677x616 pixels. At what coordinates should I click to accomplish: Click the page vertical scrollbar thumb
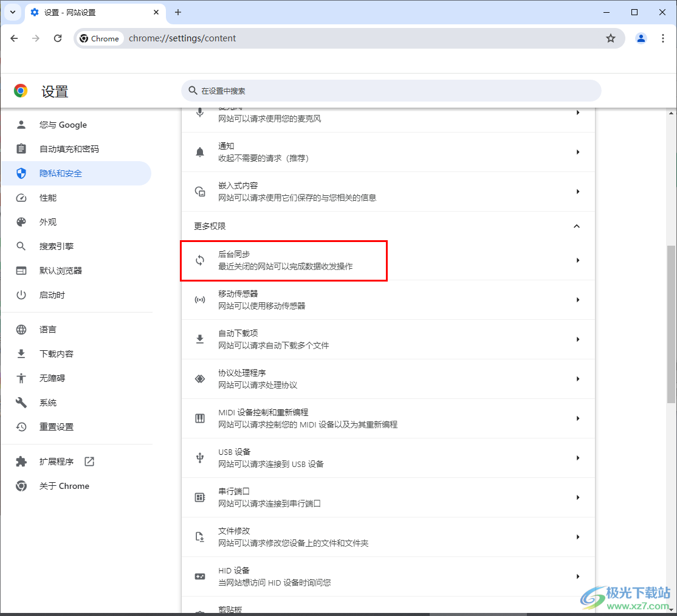click(671, 324)
